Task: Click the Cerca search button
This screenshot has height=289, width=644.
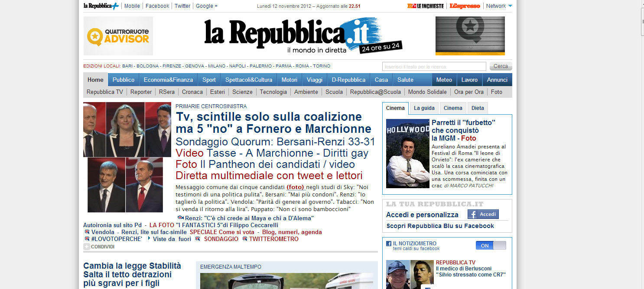Action: [501, 67]
